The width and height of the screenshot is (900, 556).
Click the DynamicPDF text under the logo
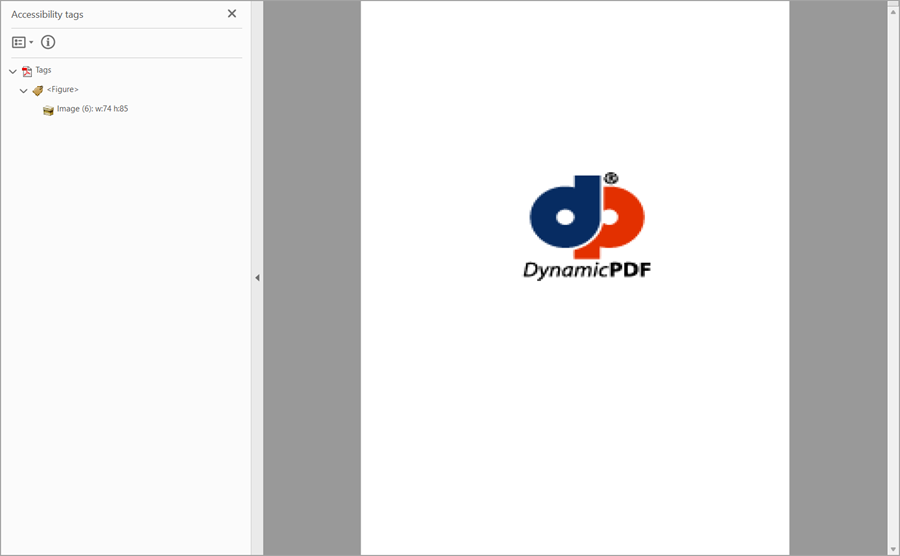tap(587, 270)
